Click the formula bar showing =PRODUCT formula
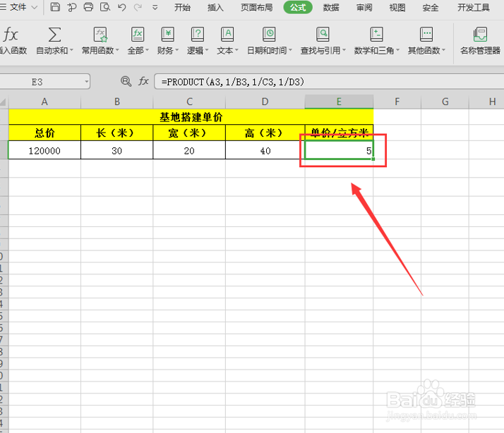 tap(329, 82)
